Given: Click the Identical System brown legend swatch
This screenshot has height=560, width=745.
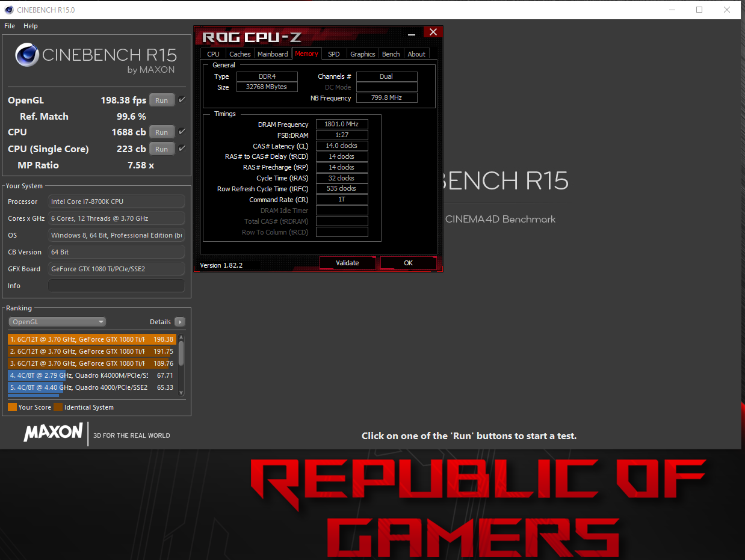Looking at the screenshot, I should click(58, 407).
